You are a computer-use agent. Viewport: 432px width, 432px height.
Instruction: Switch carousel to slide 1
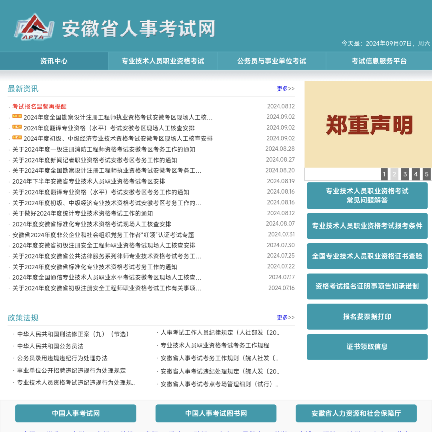coord(384,174)
